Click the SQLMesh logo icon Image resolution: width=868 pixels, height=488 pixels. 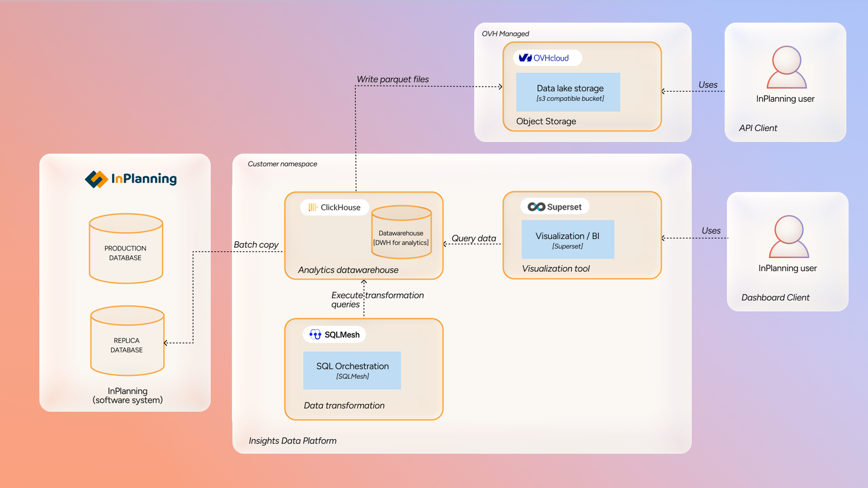315,335
